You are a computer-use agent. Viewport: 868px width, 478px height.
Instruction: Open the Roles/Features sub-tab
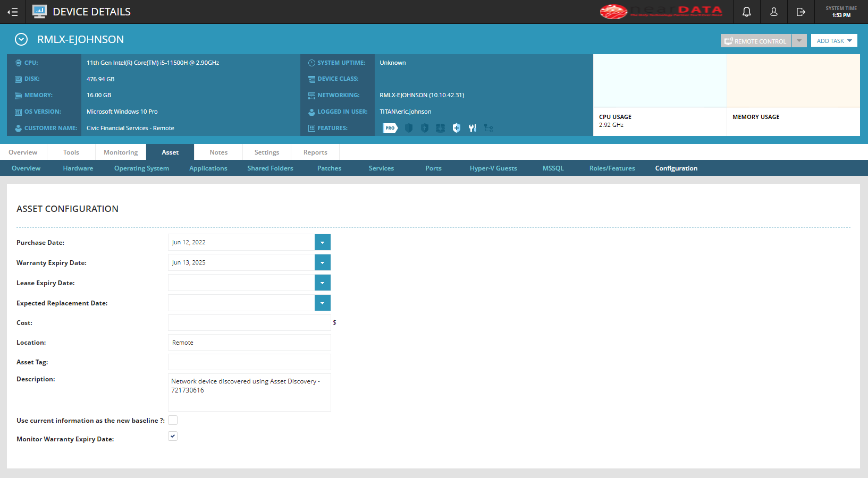point(612,168)
